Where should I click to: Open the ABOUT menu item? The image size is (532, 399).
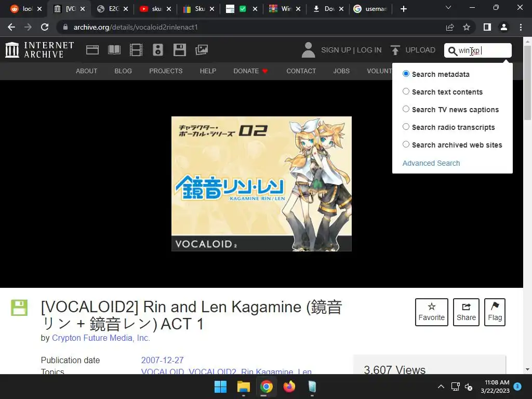pyautogui.click(x=87, y=71)
